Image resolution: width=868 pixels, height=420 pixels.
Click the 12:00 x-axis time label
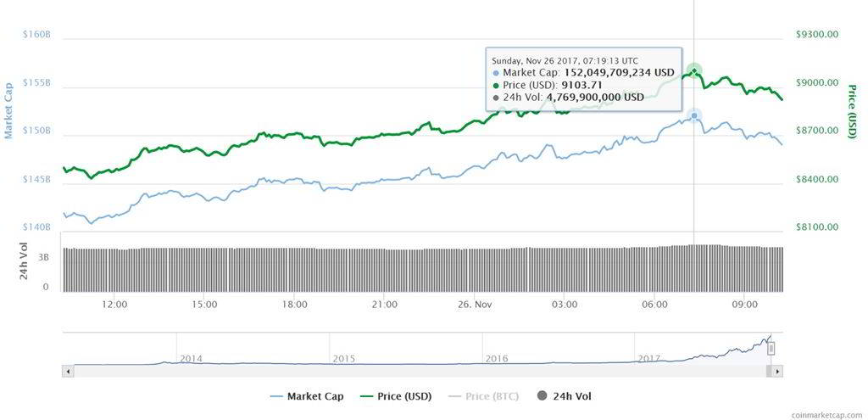click(114, 305)
